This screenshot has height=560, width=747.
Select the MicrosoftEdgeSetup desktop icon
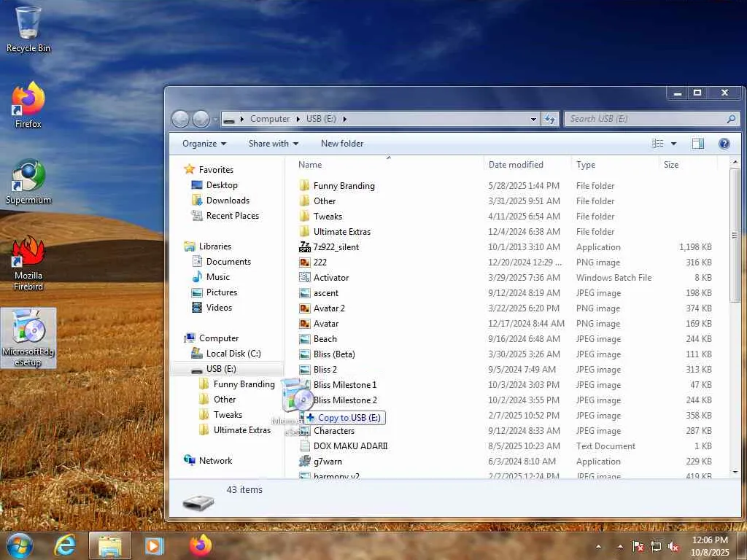click(x=28, y=337)
